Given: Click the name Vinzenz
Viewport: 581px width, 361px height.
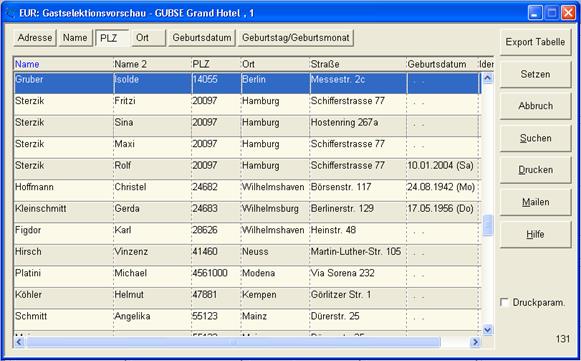Looking at the screenshot, I should tap(131, 251).
